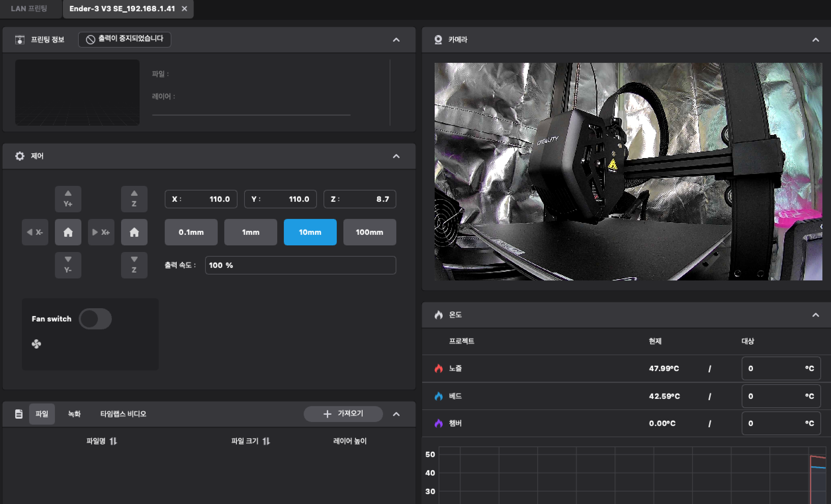This screenshot has height=504, width=831.
Task: Click the Y- jog arrow
Action: tap(68, 265)
